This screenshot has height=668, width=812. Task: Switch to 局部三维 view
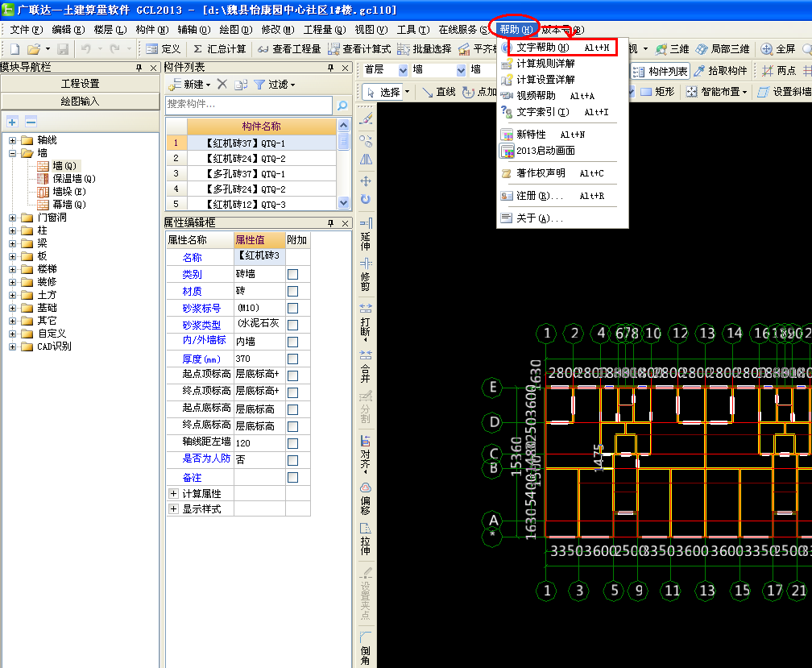click(723, 49)
